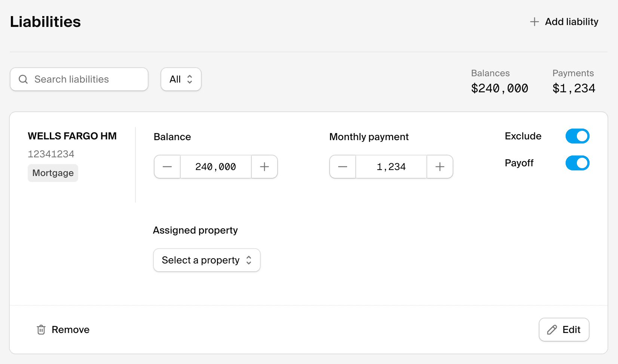Click the pencil icon on Edit
This screenshot has width=618, height=364.
pyautogui.click(x=552, y=330)
